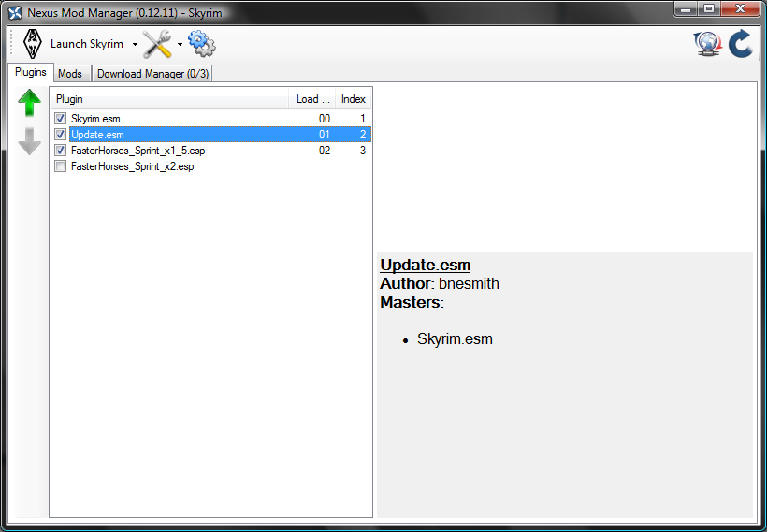Sort by the Plugin column header
The width and height of the screenshot is (767, 532).
pyautogui.click(x=169, y=99)
